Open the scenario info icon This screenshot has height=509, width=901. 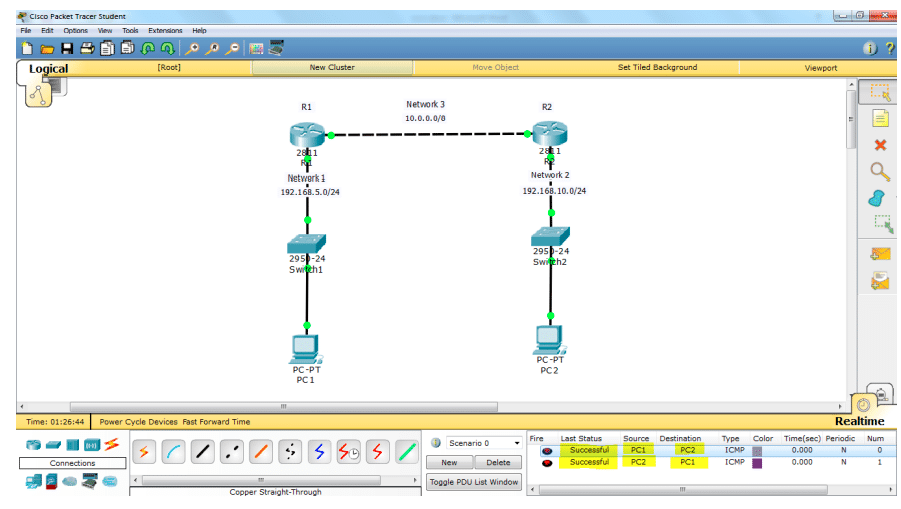pos(436,443)
